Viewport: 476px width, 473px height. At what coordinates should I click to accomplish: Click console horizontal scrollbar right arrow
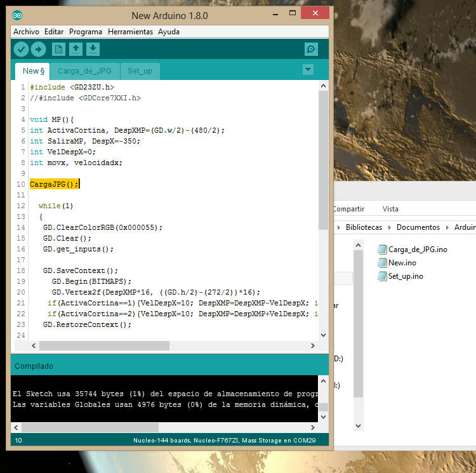313,428
